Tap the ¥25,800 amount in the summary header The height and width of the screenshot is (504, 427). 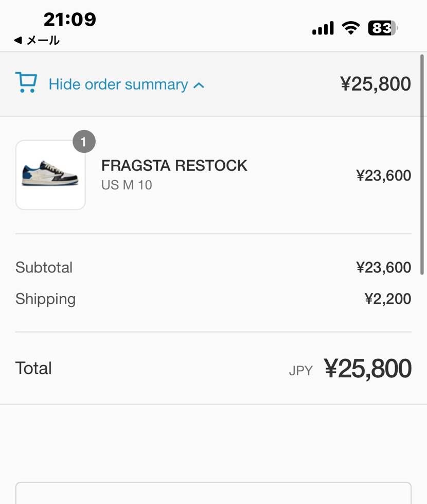(375, 84)
